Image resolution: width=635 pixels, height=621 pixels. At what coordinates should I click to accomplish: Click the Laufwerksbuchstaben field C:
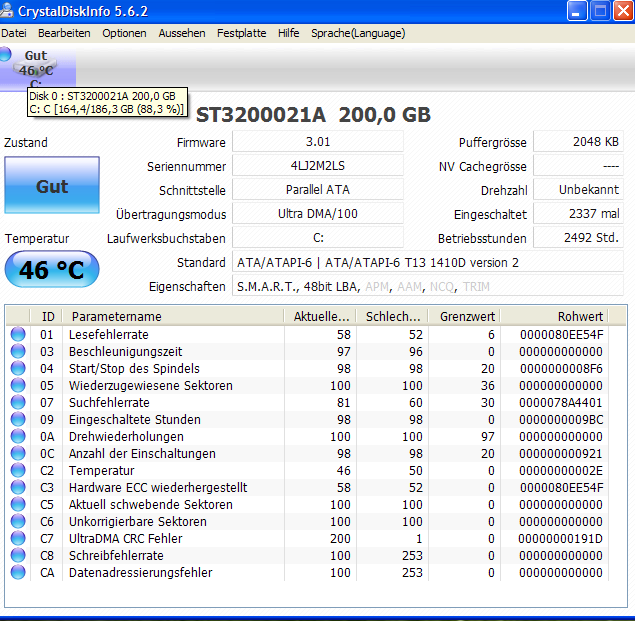[318, 238]
